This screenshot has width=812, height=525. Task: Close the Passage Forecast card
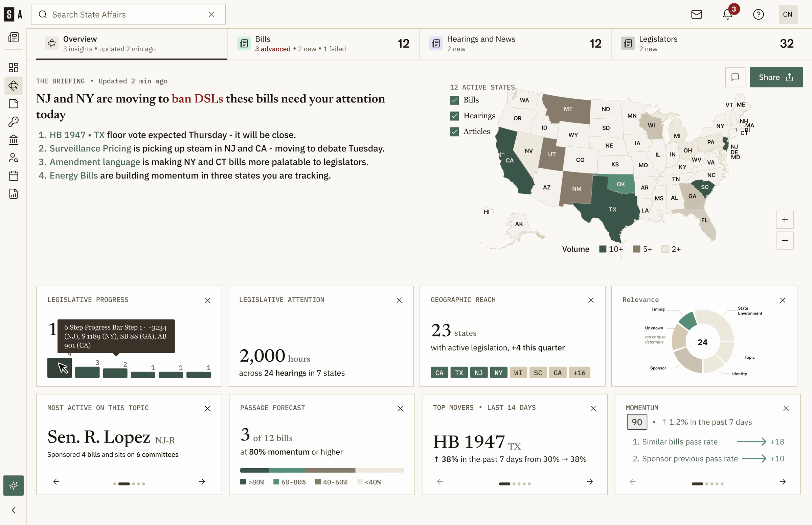400,408
